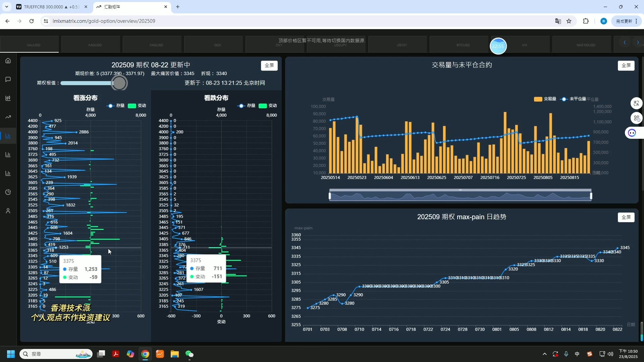644x362 pixels.
Task: Open a new browser tab with plus icon
Action: point(178,7)
